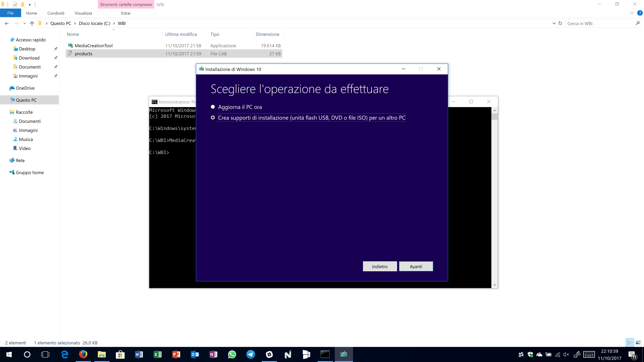The image size is (644, 362).
Task: Select the MediaCreationTool file
Action: tap(94, 45)
